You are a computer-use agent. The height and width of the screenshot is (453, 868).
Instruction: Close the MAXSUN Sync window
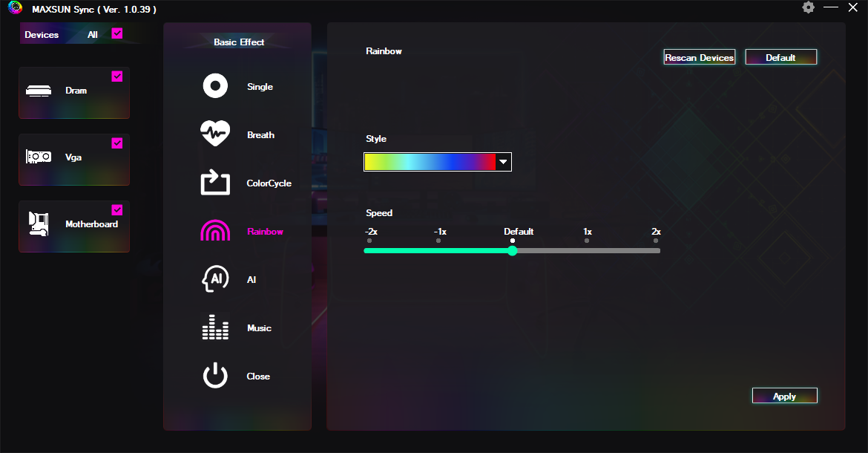[853, 7]
